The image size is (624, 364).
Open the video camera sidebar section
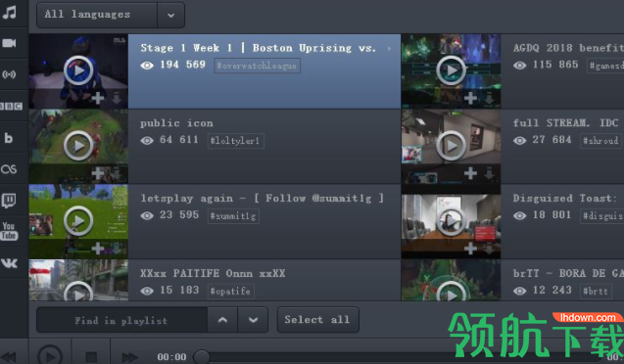coord(9,43)
